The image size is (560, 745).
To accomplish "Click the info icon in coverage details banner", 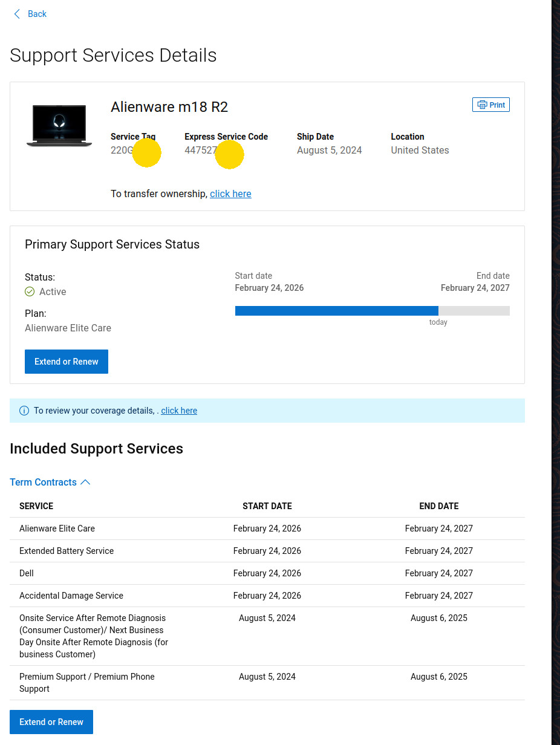I will (24, 411).
